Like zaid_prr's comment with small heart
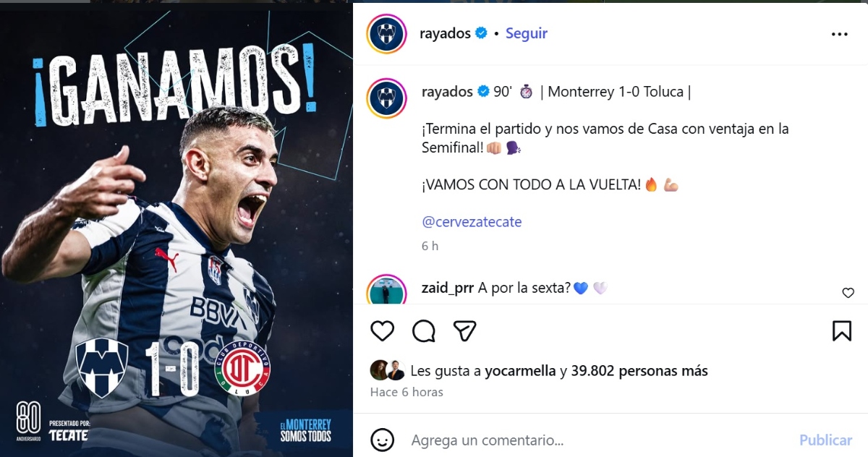 (x=848, y=293)
